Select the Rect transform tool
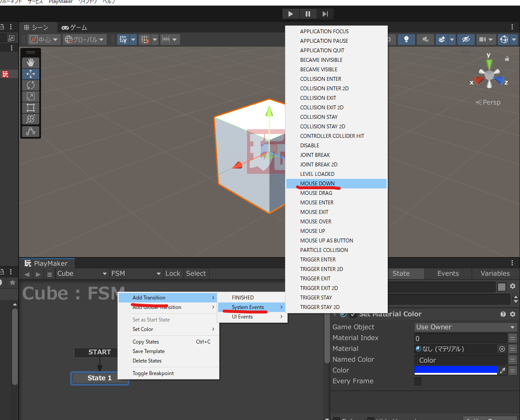The height and width of the screenshot is (420, 520). 31,108
